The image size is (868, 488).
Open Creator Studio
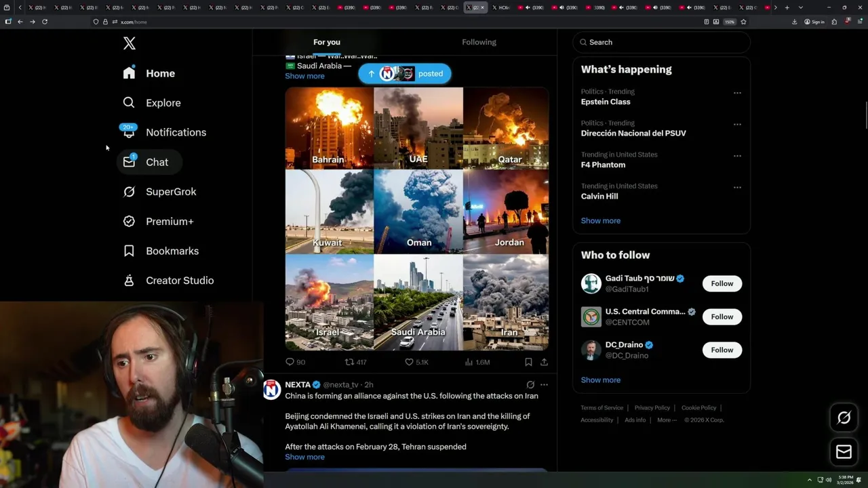coord(168,281)
